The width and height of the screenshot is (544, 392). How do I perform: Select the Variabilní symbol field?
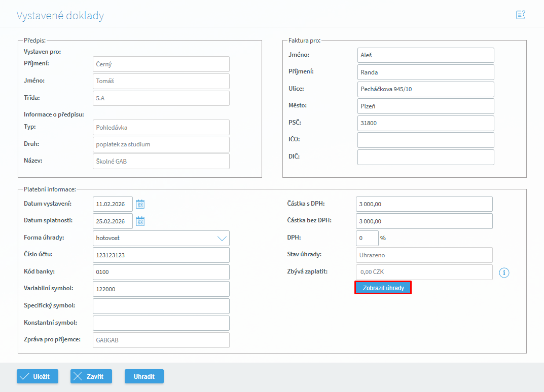(161, 289)
